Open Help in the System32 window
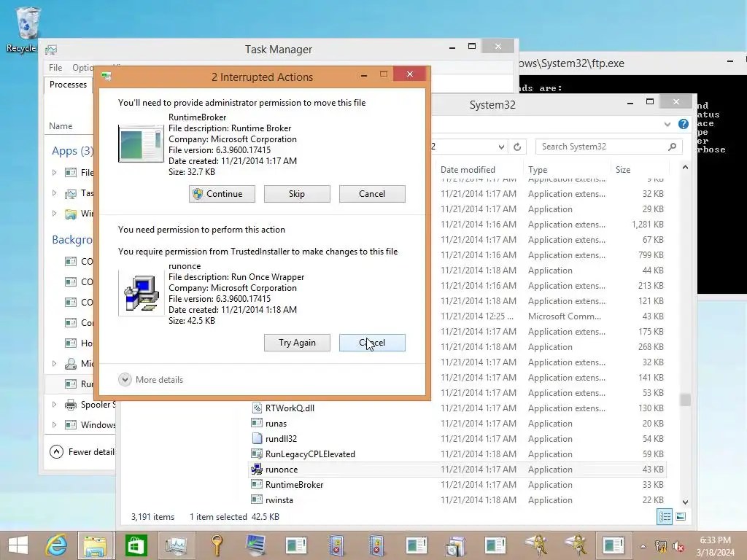The height and width of the screenshot is (560, 747). [683, 124]
